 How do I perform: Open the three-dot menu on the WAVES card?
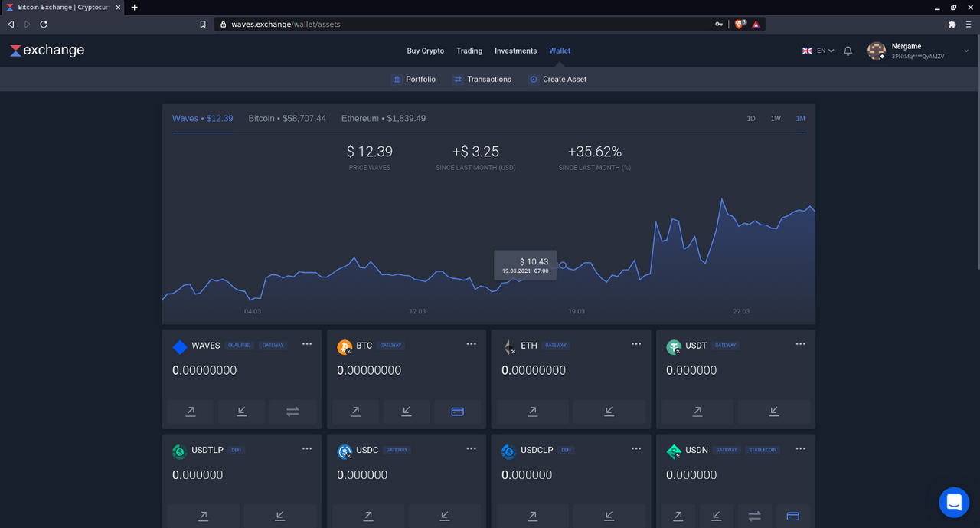(x=307, y=344)
